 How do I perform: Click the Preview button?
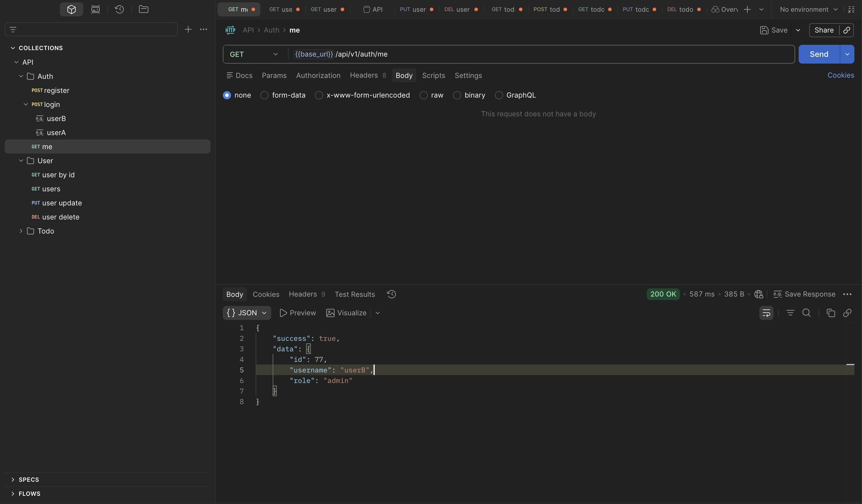(x=298, y=313)
